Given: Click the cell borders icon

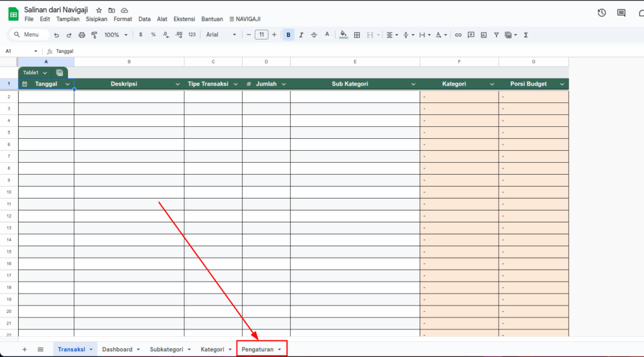Looking at the screenshot, I should pos(357,35).
